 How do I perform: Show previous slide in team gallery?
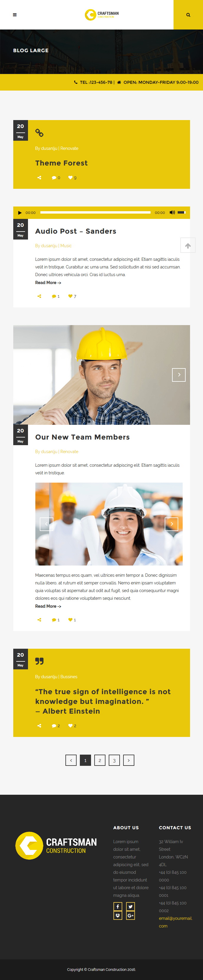point(46,524)
